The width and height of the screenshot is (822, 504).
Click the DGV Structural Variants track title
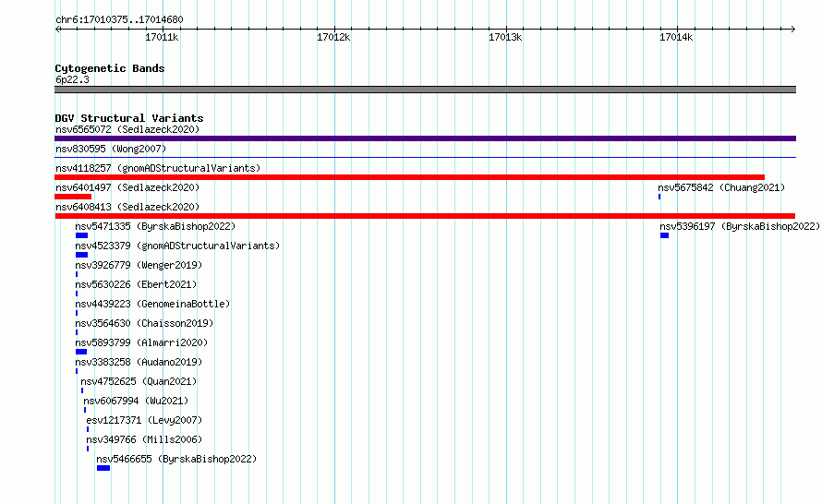(129, 118)
